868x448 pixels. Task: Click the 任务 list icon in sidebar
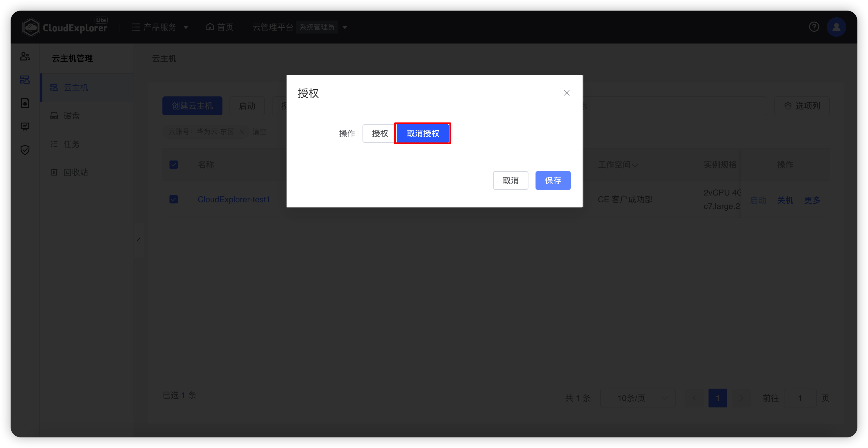click(x=54, y=144)
